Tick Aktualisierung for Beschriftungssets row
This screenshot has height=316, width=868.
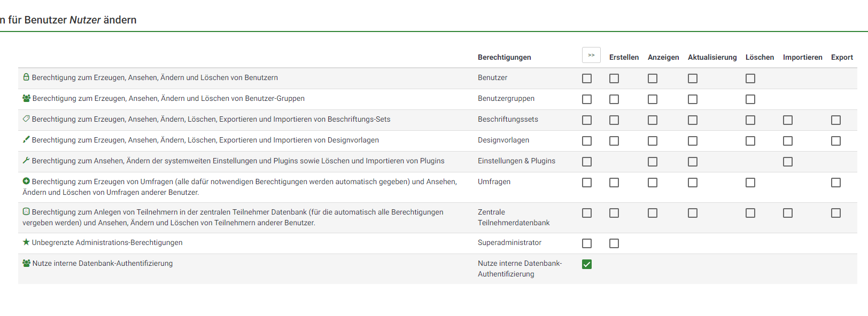pyautogui.click(x=693, y=120)
